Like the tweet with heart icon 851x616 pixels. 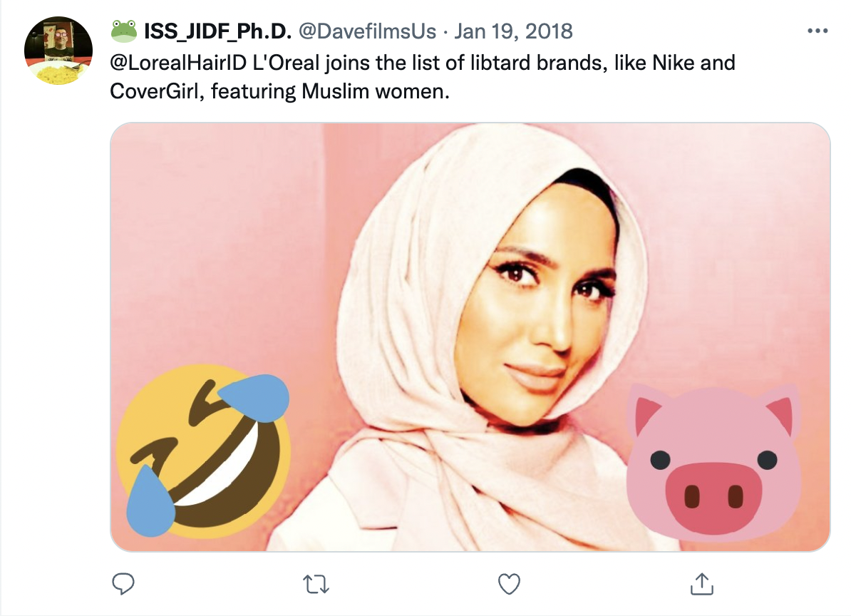(x=509, y=584)
